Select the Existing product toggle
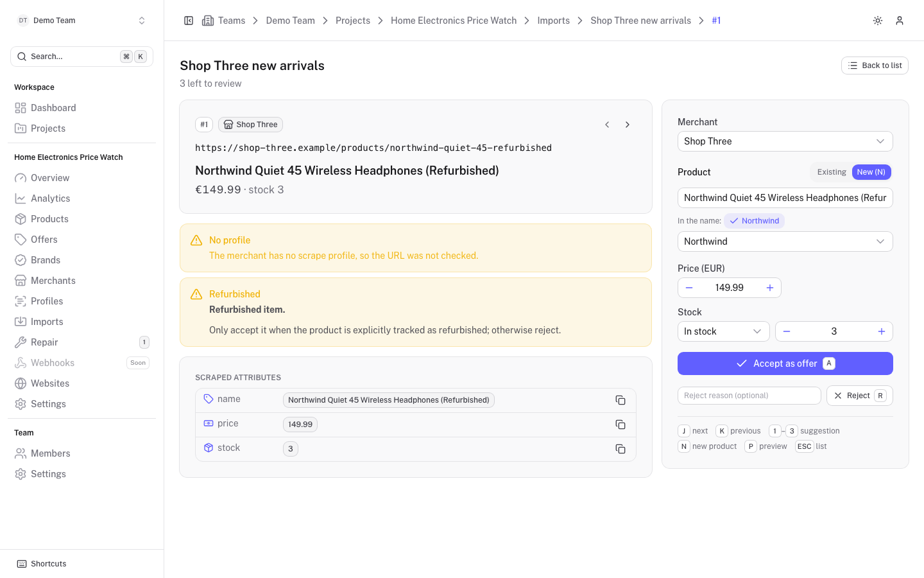 [832, 172]
